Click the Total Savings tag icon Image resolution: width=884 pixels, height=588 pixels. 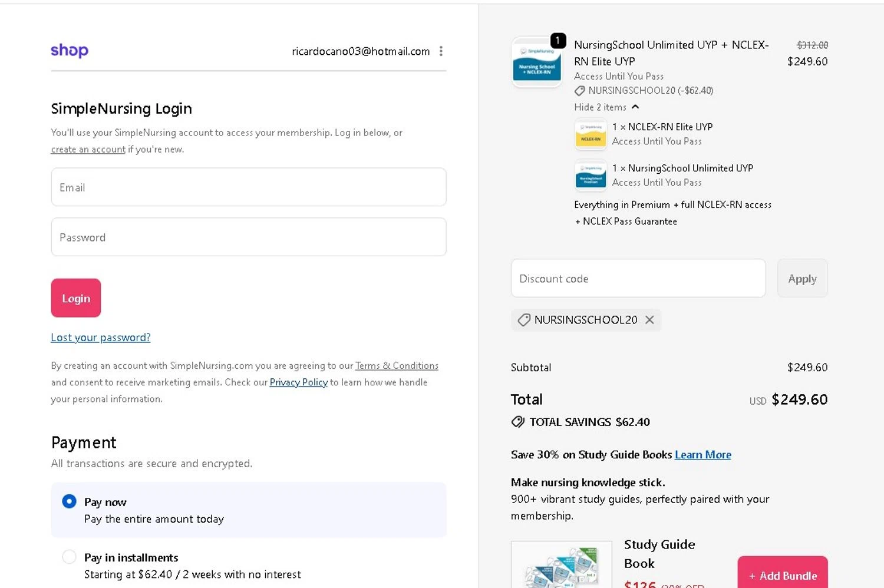tap(518, 422)
